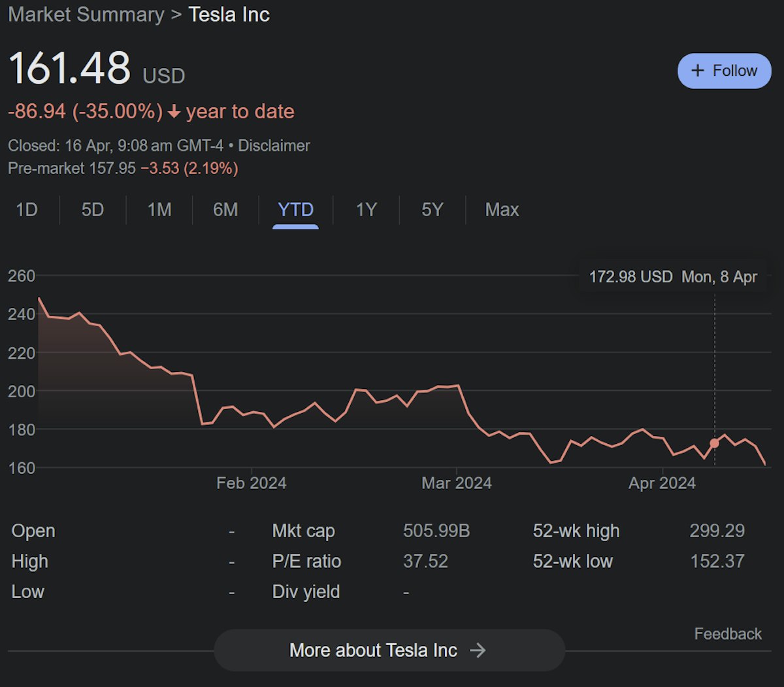Image resolution: width=784 pixels, height=687 pixels.
Task: Click the 172.98 USD chart tooltip
Action: (673, 277)
